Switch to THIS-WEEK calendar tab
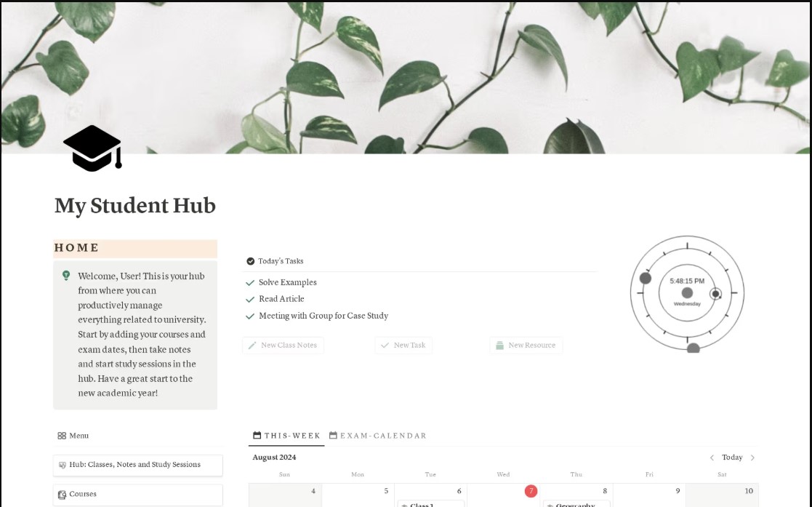 (x=286, y=436)
